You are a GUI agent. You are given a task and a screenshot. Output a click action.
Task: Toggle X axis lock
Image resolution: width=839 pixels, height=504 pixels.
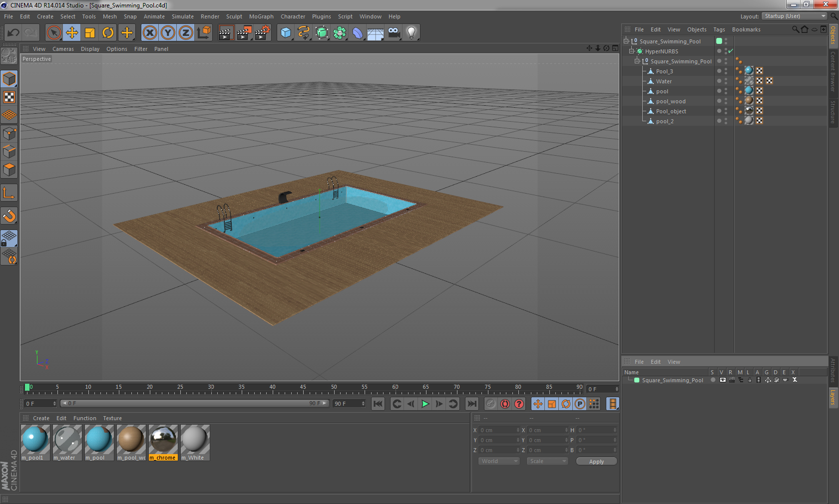click(149, 33)
